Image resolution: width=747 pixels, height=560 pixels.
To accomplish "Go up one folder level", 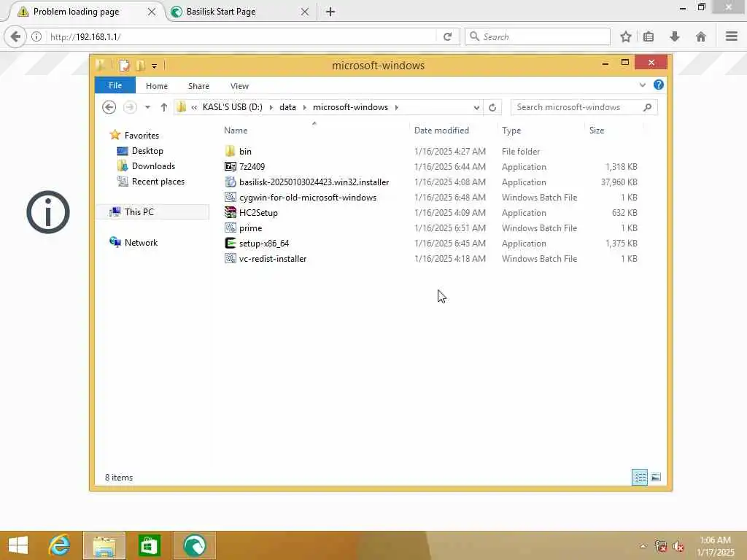I will pyautogui.click(x=163, y=107).
